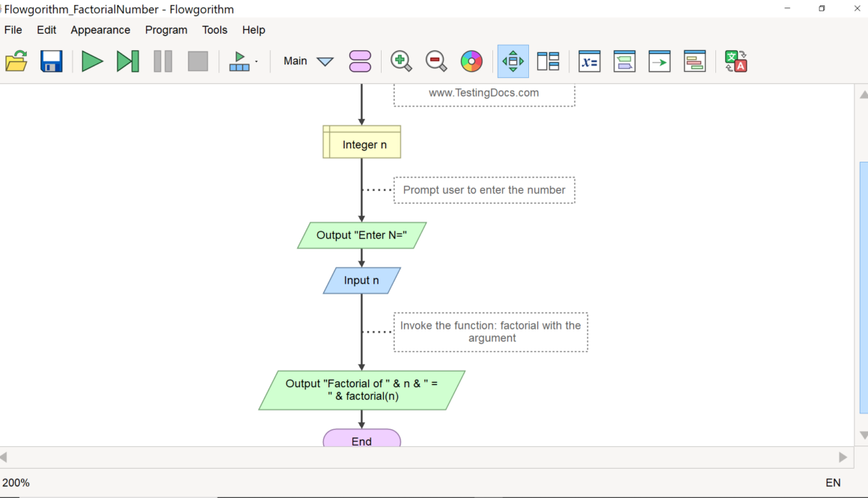Image resolution: width=868 pixels, height=498 pixels.
Task: Open the Main function dropdown
Action: 307,61
